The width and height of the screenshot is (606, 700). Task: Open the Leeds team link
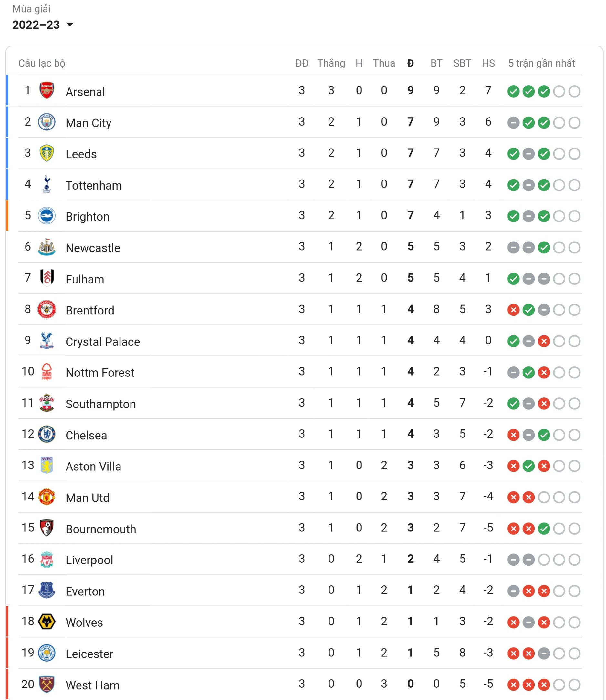point(81,154)
